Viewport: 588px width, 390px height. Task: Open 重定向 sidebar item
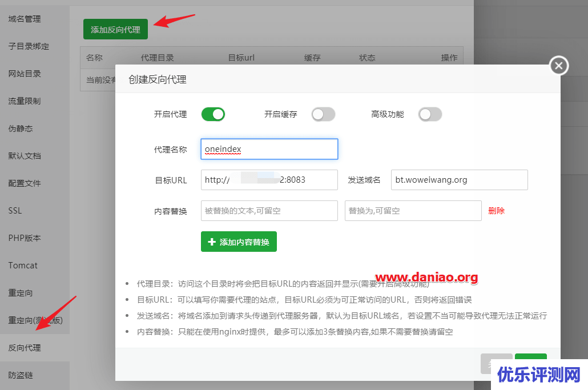(21, 292)
